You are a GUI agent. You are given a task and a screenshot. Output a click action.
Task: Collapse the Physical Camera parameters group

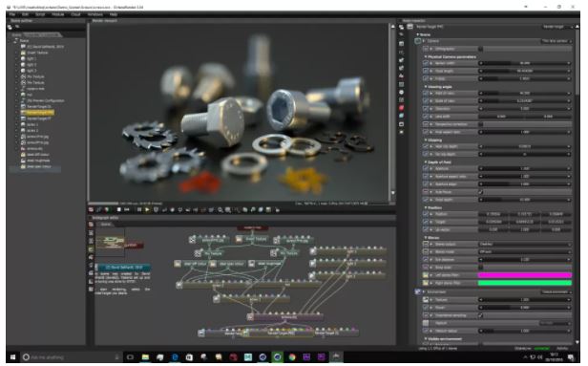[x=426, y=56]
